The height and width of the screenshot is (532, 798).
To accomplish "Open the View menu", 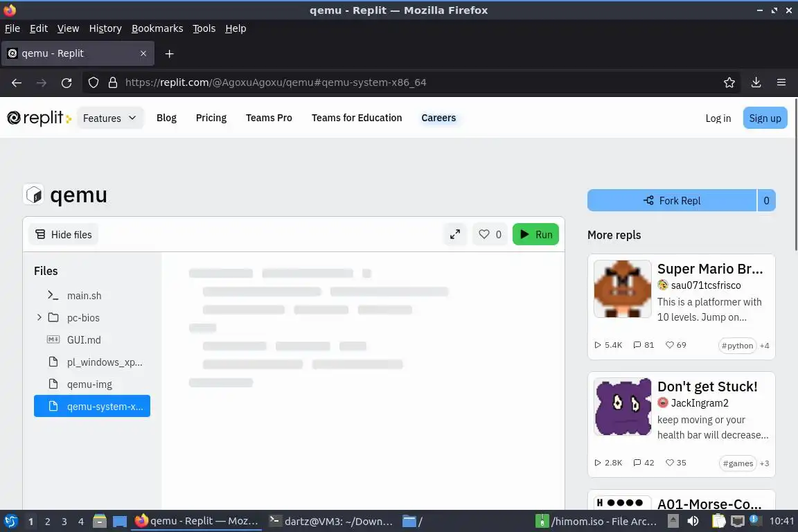I will [x=68, y=28].
